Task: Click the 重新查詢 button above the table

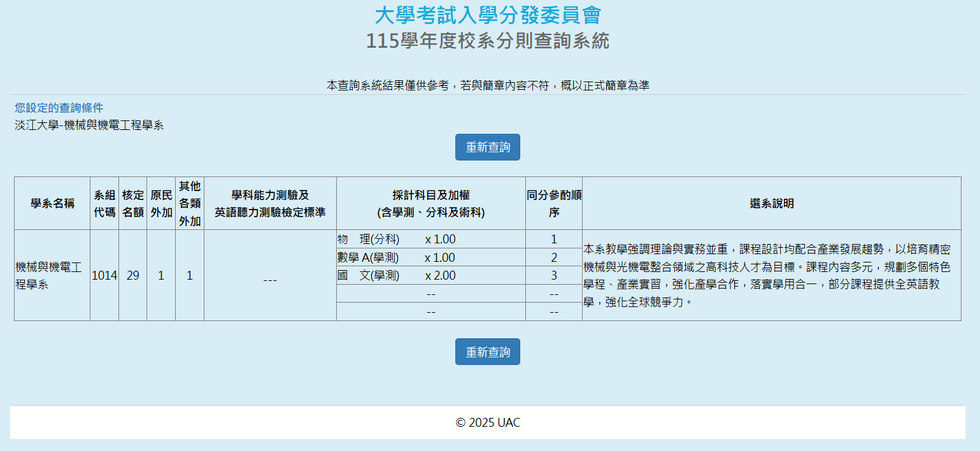Action: click(x=487, y=147)
